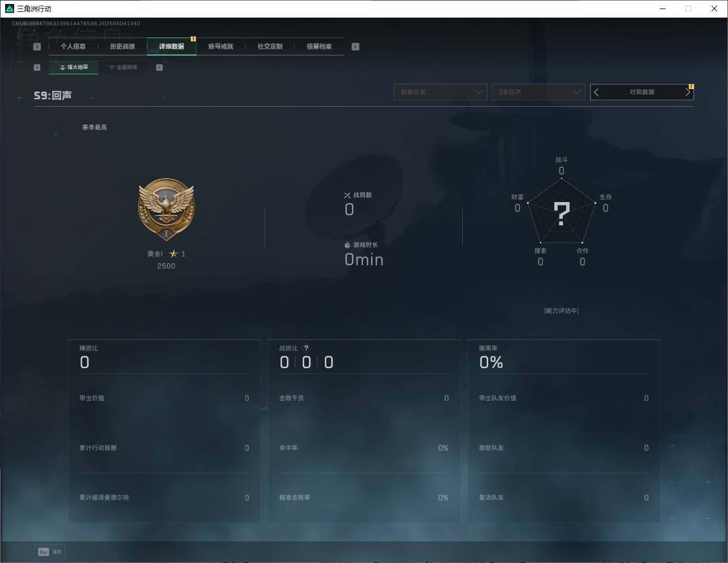
Task: Click the 救助队友 stat row
Action: coord(564,448)
